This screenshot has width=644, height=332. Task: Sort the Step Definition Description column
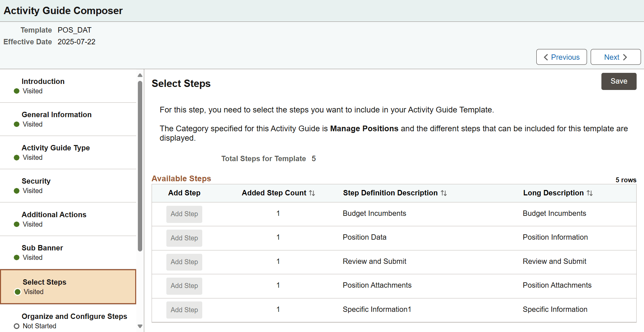[444, 193]
